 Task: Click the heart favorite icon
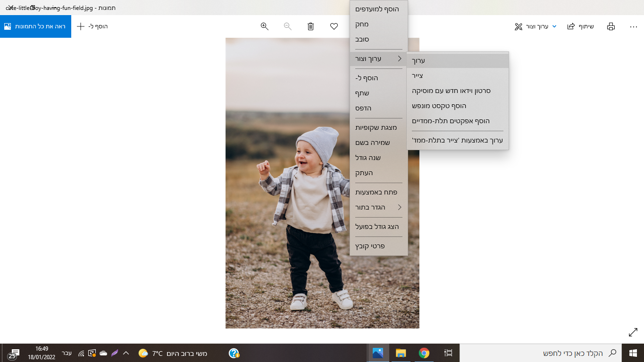pyautogui.click(x=334, y=26)
